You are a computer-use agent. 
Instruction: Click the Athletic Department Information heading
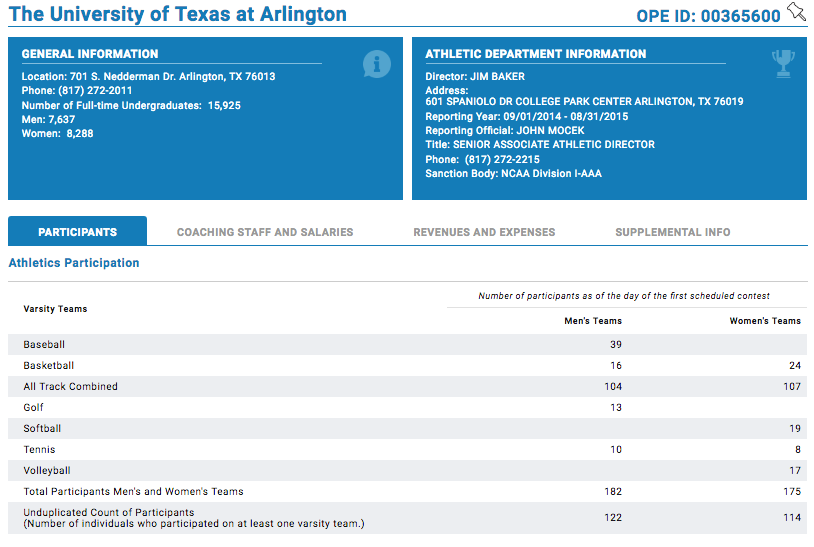click(x=536, y=54)
